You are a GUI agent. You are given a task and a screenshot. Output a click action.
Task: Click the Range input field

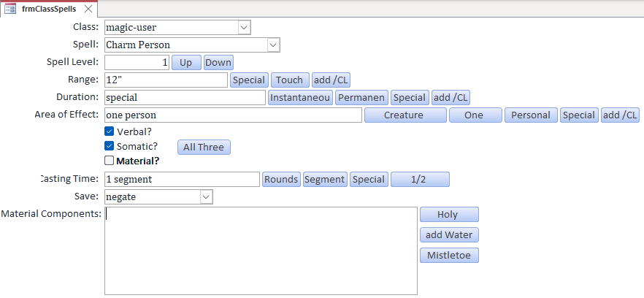coord(166,80)
